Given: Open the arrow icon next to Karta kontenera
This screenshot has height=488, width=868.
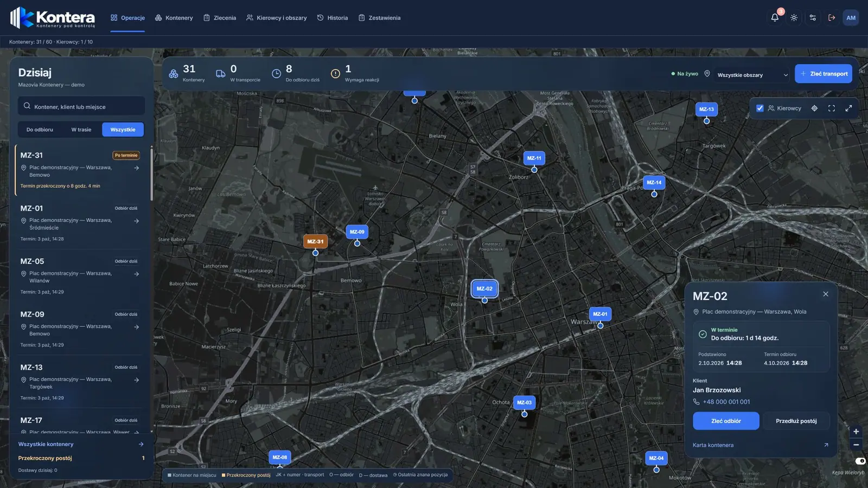Looking at the screenshot, I should (826, 445).
